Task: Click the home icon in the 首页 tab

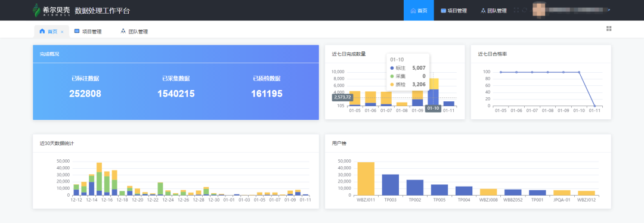Action: (42, 31)
